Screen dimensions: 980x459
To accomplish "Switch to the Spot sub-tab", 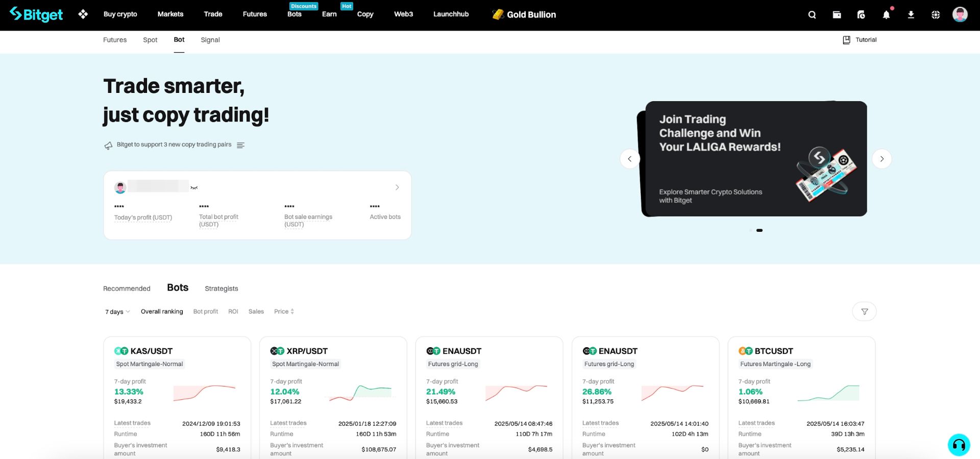I will pos(150,40).
